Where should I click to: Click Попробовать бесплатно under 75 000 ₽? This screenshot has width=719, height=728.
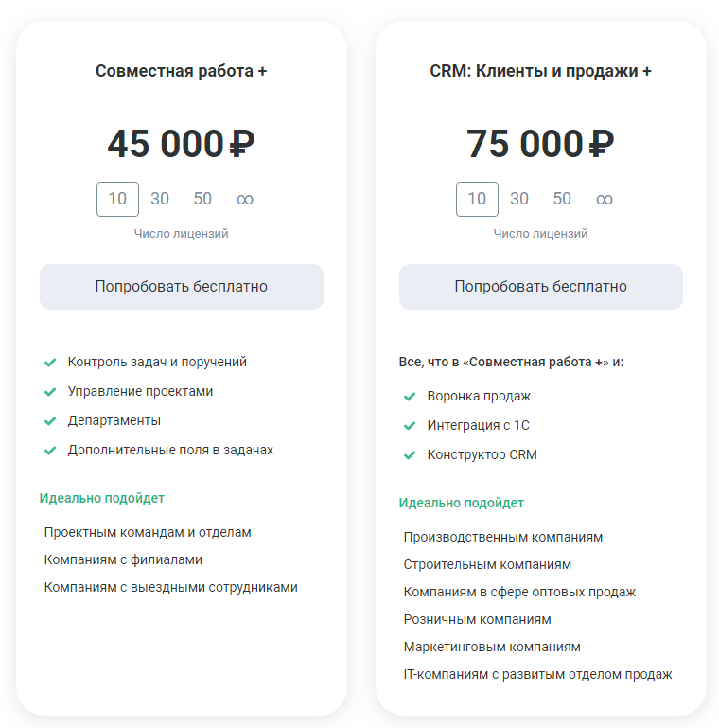(x=541, y=287)
